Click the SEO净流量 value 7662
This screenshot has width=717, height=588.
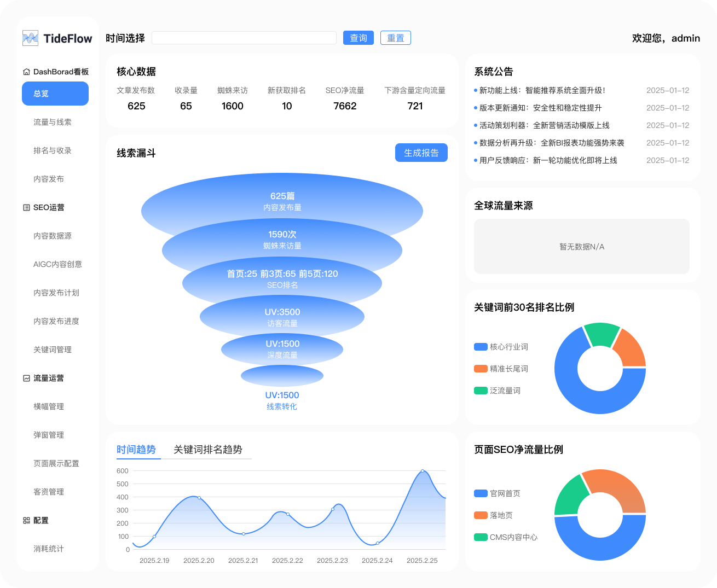point(345,106)
